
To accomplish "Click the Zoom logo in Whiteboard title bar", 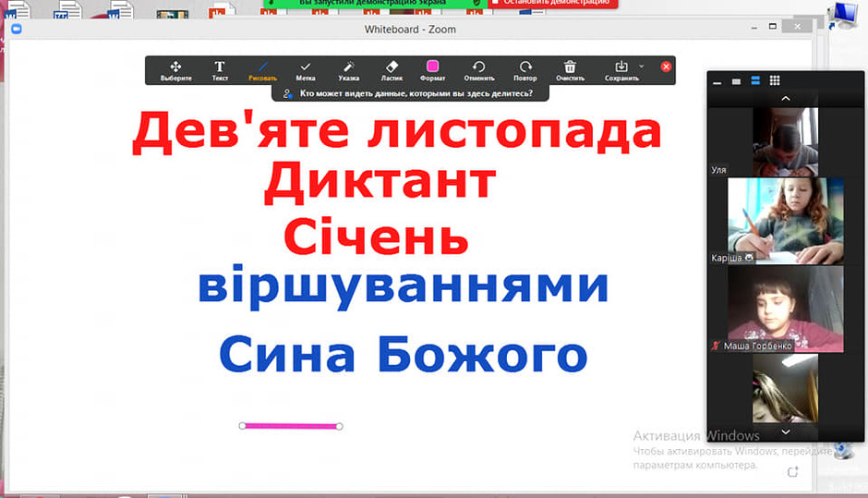I will (17, 29).
